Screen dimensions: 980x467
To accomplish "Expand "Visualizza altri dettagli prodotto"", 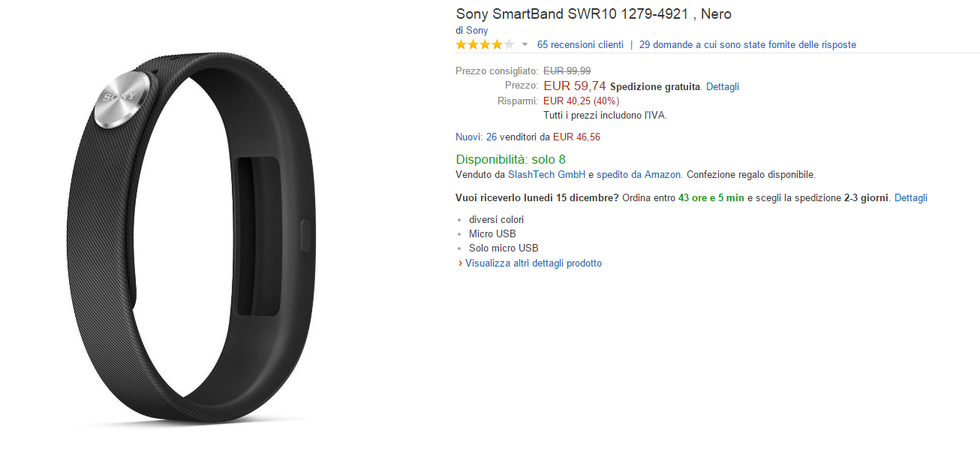I will [534, 263].
